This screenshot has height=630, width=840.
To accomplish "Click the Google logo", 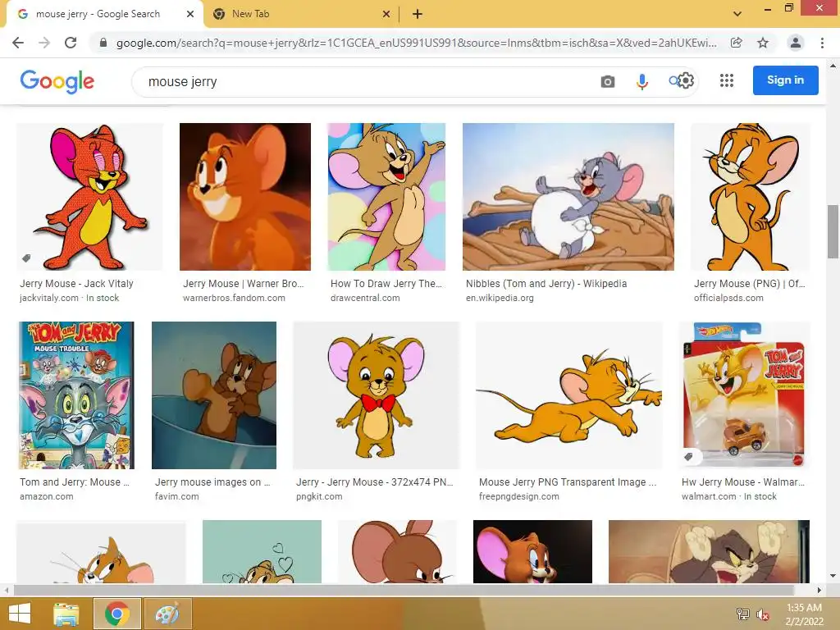I will point(57,81).
